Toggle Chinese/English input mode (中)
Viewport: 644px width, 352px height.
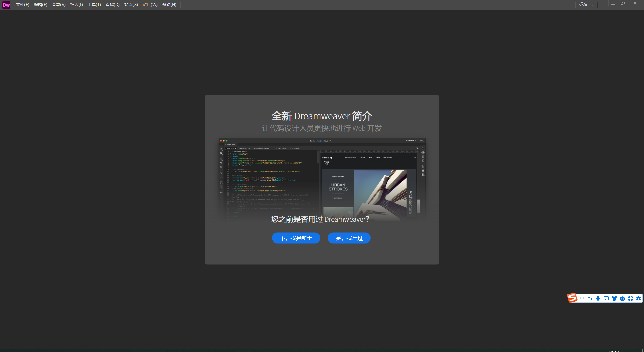point(582,298)
